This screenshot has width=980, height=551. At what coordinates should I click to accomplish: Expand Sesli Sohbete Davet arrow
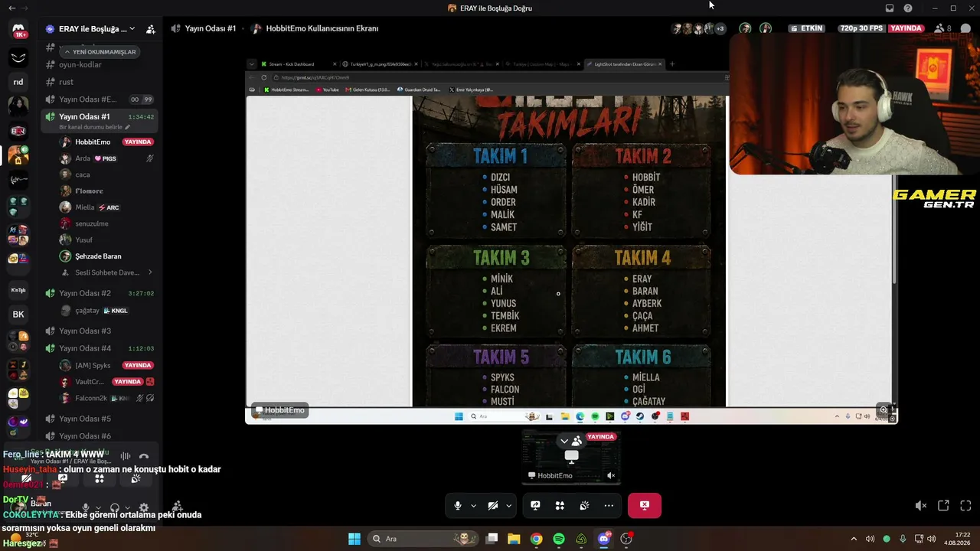(150, 272)
